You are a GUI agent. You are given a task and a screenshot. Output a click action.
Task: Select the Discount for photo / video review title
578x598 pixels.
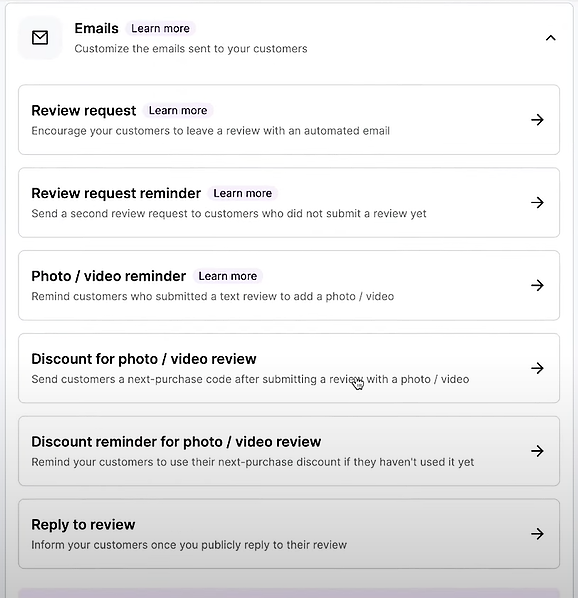coord(144,359)
